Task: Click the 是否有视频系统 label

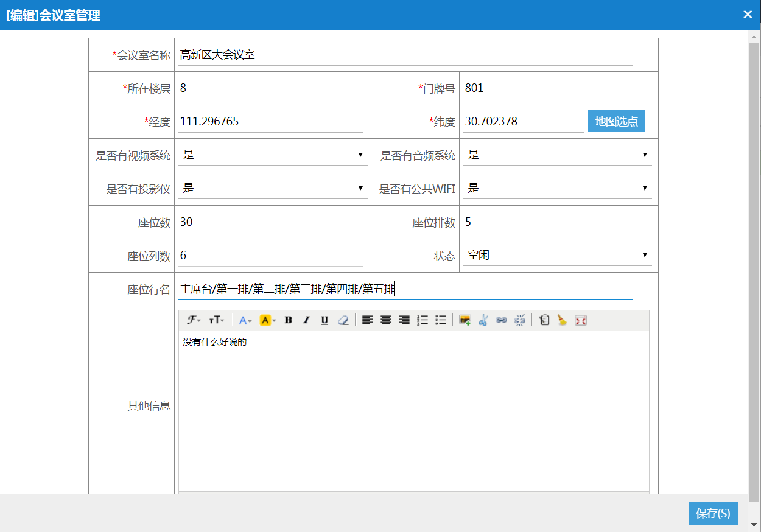Action: (133, 155)
